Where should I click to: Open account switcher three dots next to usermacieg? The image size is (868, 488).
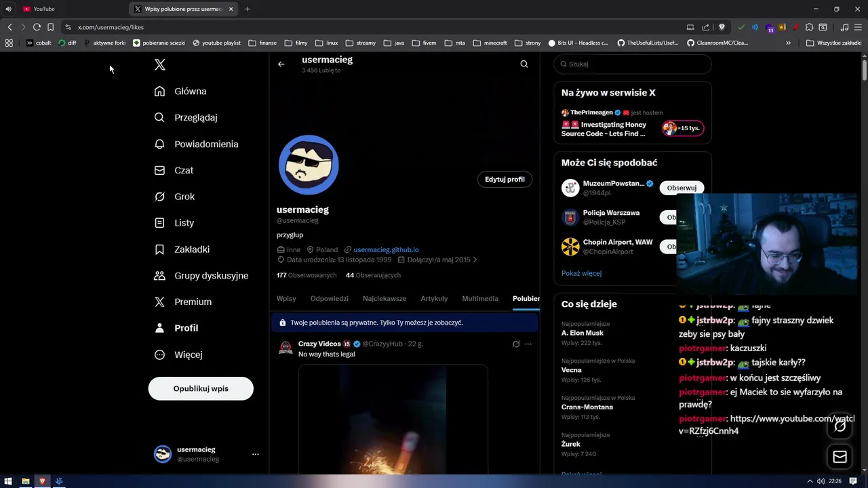pos(256,454)
